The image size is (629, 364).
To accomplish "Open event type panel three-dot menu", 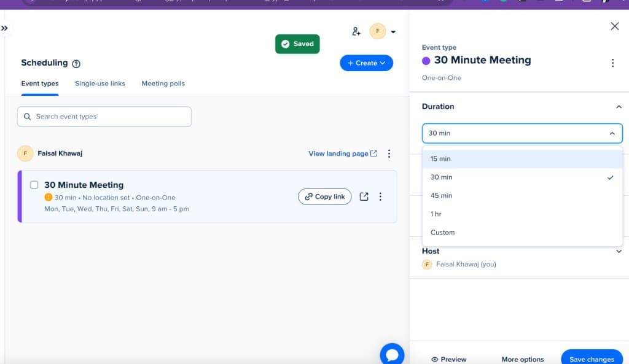I will pos(612,63).
